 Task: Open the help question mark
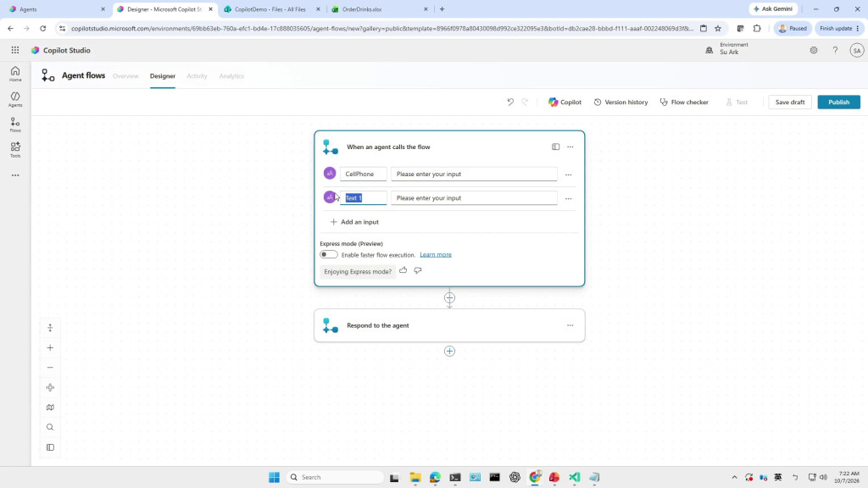[x=835, y=50]
